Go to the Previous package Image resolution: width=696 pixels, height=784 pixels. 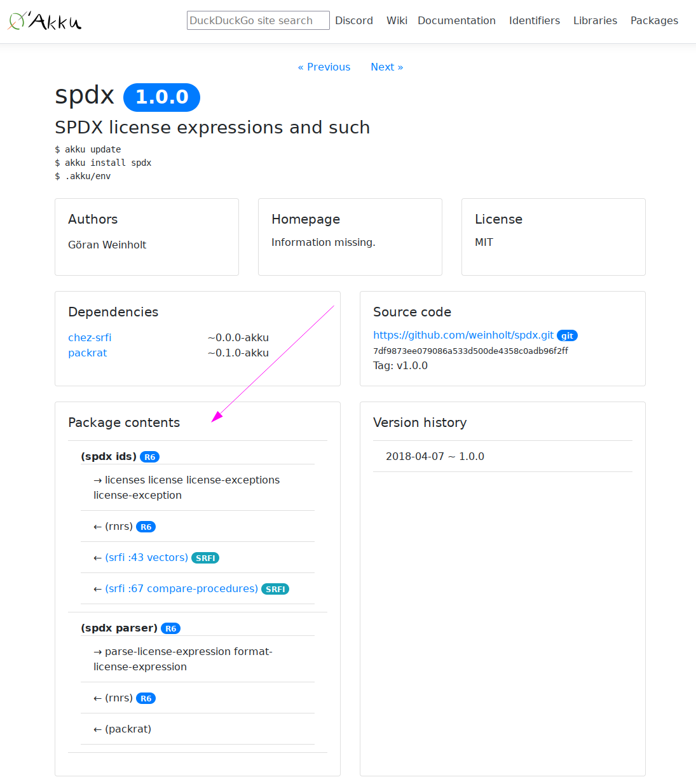(x=324, y=67)
